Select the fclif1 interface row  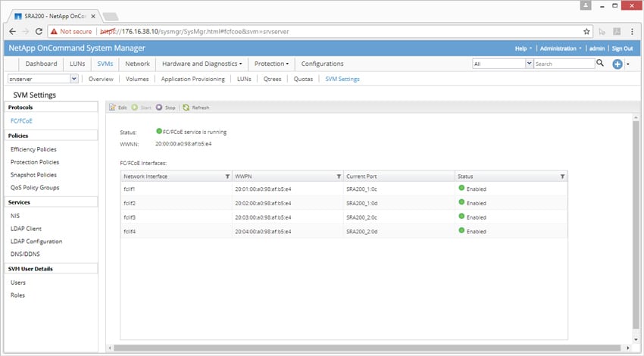[344, 189]
